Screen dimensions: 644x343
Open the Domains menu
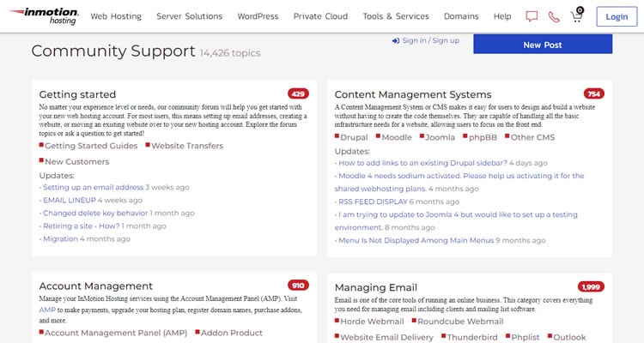click(461, 16)
